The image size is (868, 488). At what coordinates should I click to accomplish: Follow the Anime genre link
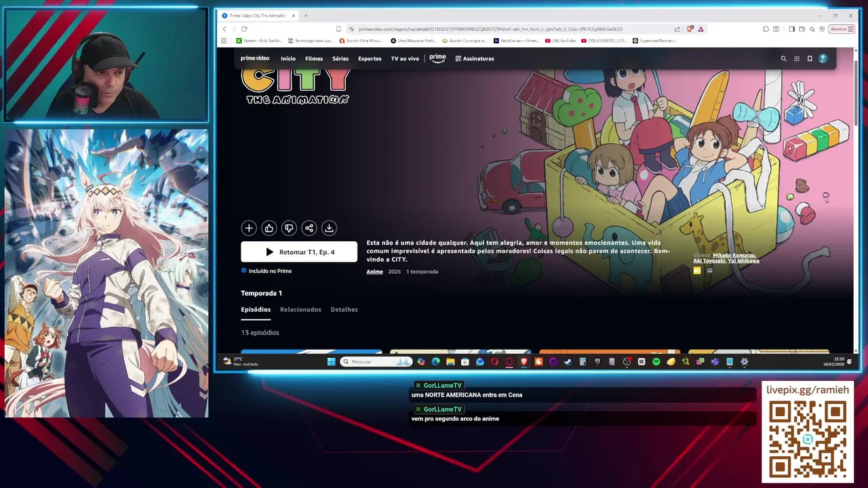point(374,272)
